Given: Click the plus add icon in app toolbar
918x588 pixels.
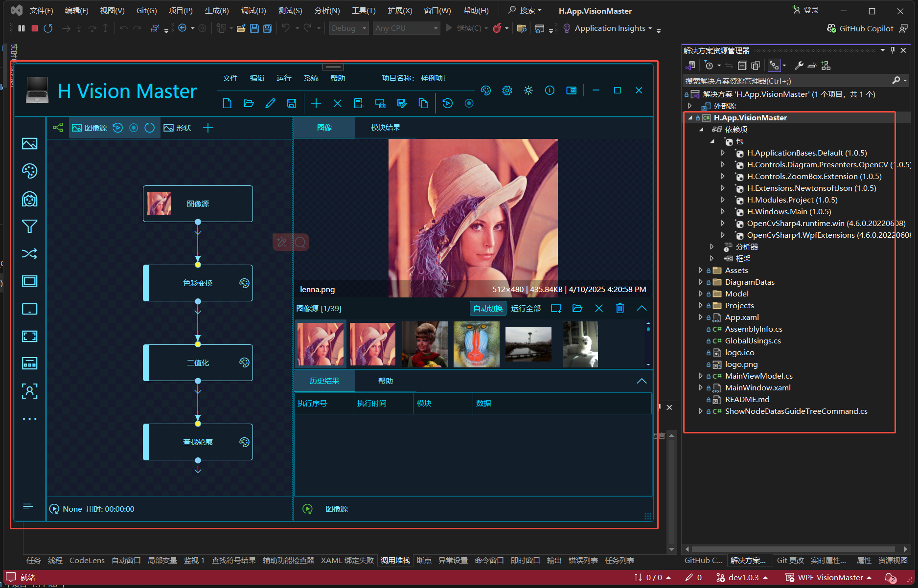Looking at the screenshot, I should tap(316, 103).
